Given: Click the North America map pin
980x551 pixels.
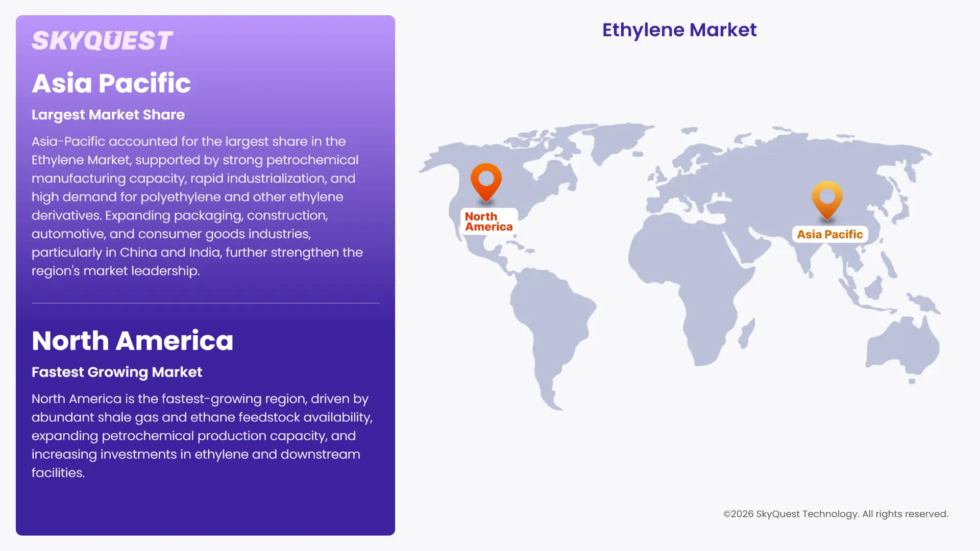Looking at the screenshot, I should pyautogui.click(x=486, y=183).
